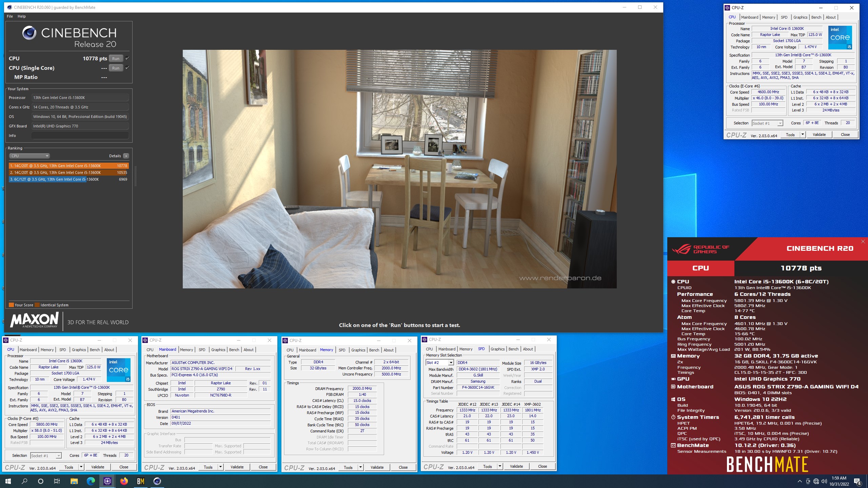Open Microsoft Edge from taskbar

(x=91, y=481)
